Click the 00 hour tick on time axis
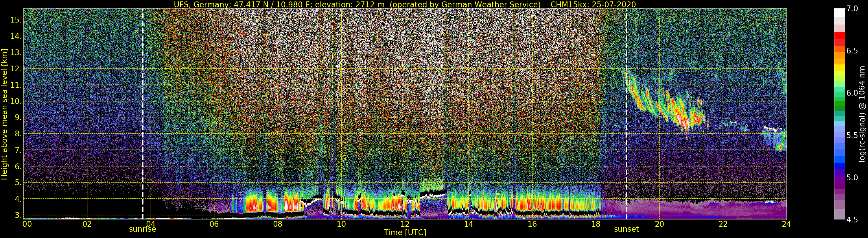The image size is (868, 238). pos(27,224)
